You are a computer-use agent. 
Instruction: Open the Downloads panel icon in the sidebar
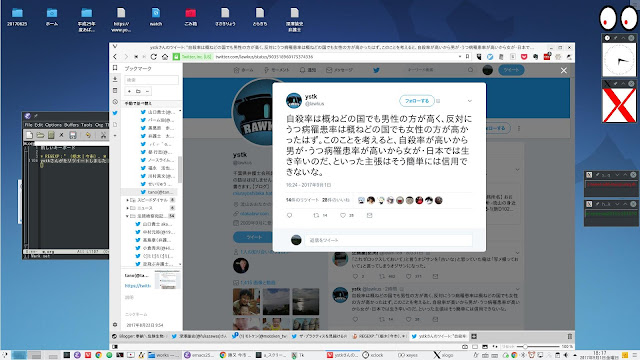click(115, 79)
